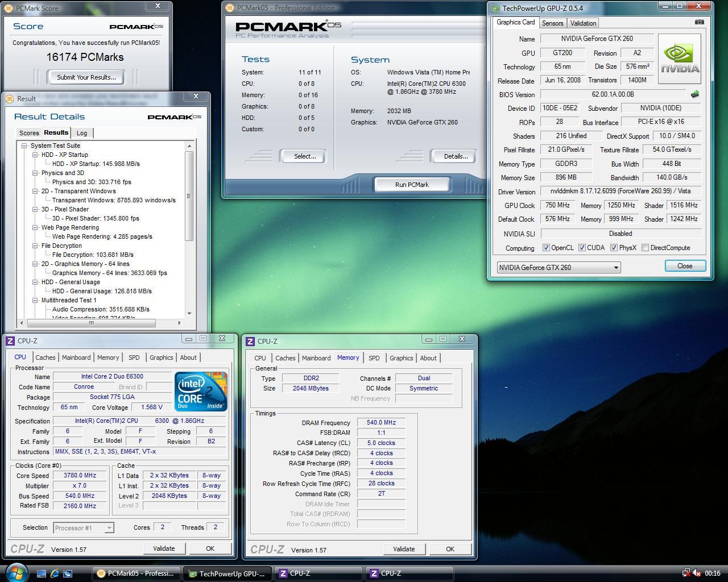Open the Windows Start orb
This screenshot has width=728, height=582.
15,572
